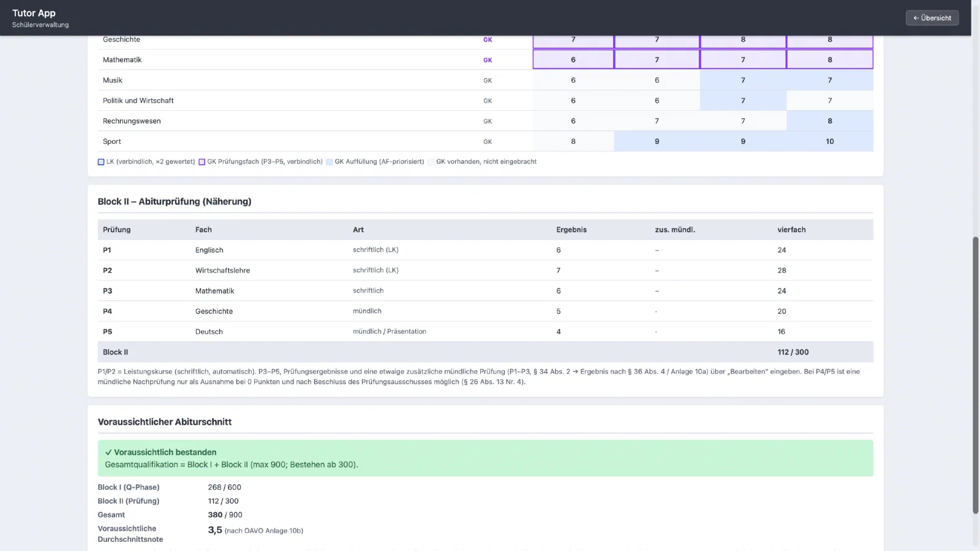Click Geschichte in the P4 exam row

pyautogui.click(x=214, y=311)
